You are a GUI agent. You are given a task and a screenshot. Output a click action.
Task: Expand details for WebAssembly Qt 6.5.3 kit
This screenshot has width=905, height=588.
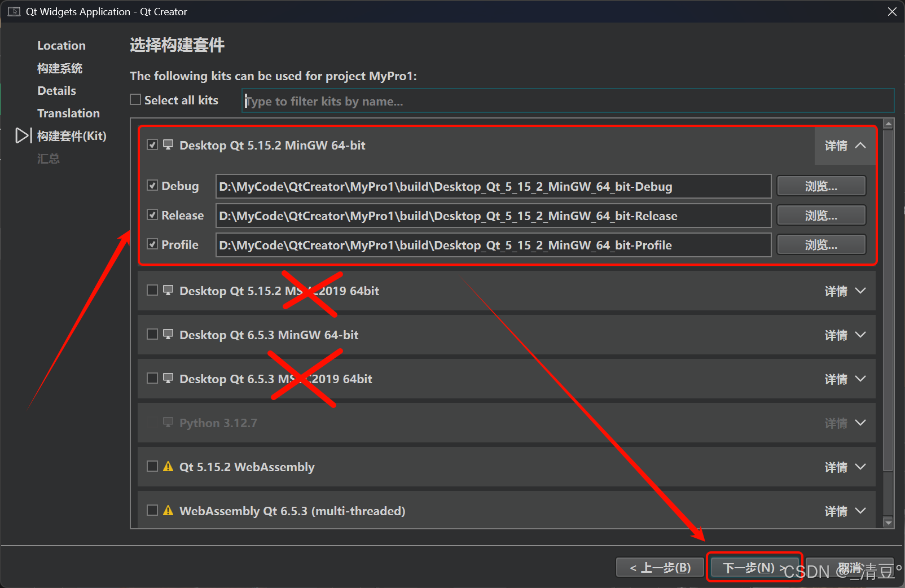(845, 511)
